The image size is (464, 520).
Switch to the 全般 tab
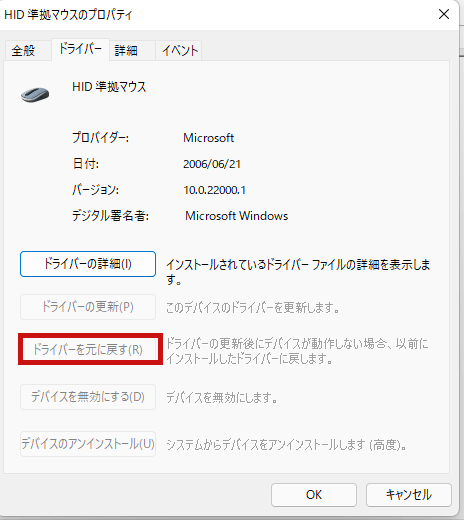23,51
